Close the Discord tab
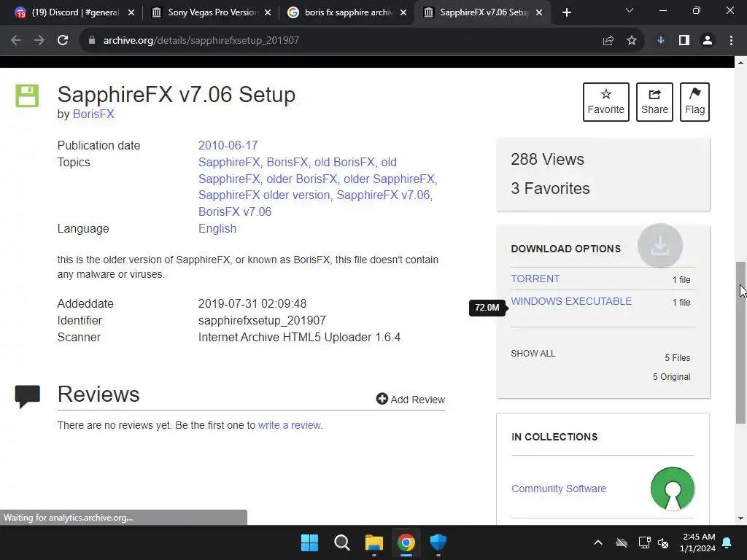Viewport: 747px width, 560px height. tap(131, 12)
